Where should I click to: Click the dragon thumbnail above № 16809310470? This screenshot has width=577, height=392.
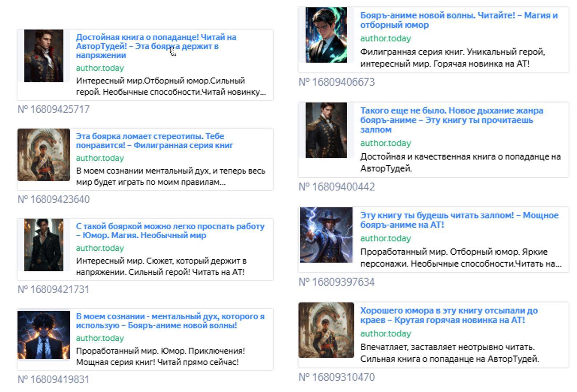coord(326,330)
